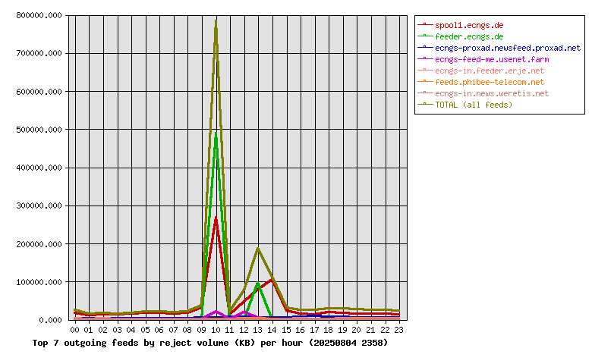Click the green line marker beside feeder.ecngs.de
This screenshot has width=592, height=364.
pyautogui.click(x=425, y=36)
